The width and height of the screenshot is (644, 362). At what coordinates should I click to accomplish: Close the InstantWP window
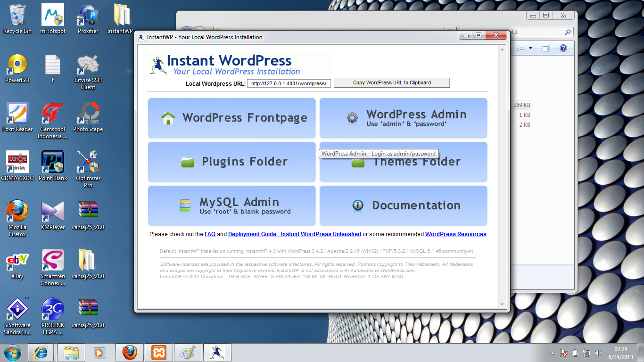tap(495, 35)
